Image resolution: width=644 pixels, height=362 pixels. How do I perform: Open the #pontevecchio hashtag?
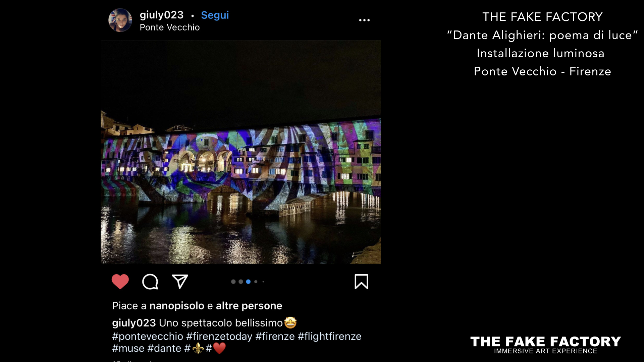(148, 336)
